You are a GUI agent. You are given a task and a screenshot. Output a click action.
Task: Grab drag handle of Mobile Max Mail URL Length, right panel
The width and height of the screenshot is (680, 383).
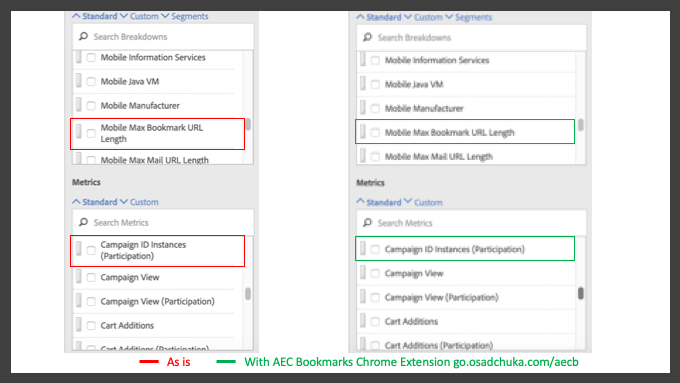(x=363, y=156)
